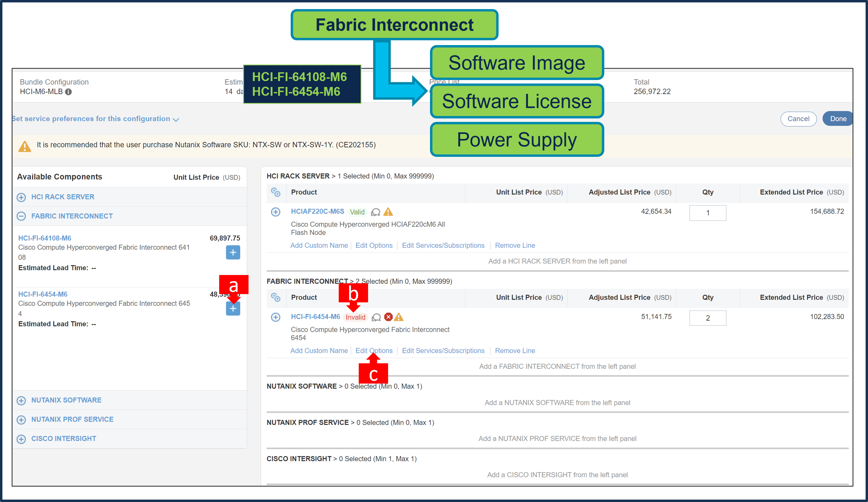Remove Line for HCIAF220C-M6S
Image resolution: width=868 pixels, height=502 pixels.
(x=515, y=245)
